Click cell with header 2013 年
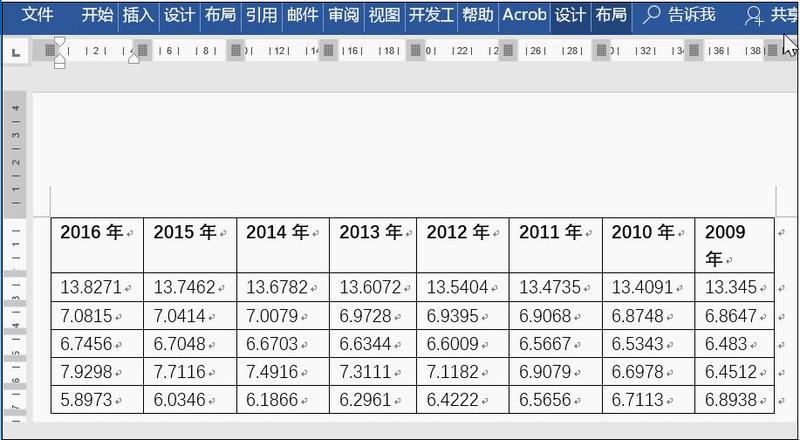Screen dimensions: 800x440 373,246
